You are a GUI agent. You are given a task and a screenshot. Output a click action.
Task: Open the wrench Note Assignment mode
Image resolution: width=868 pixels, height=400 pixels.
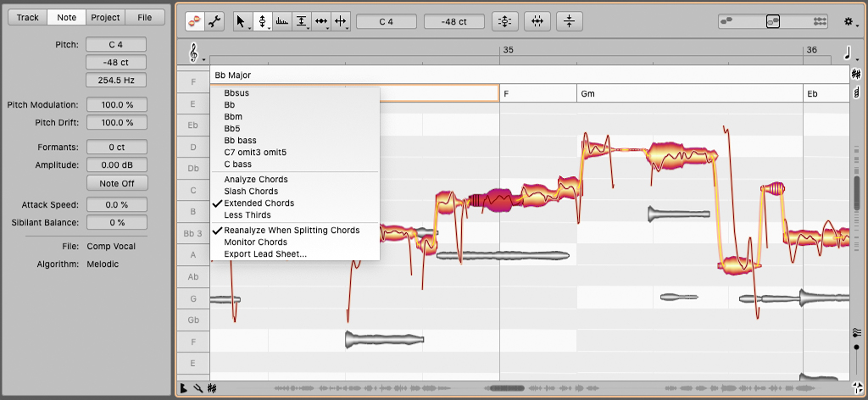(215, 21)
